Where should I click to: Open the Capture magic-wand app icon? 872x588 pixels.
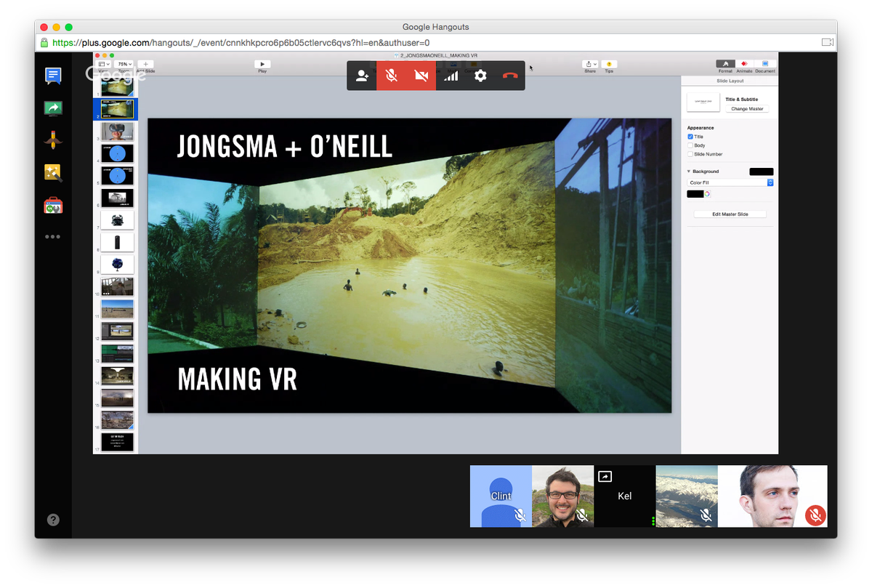(x=53, y=172)
